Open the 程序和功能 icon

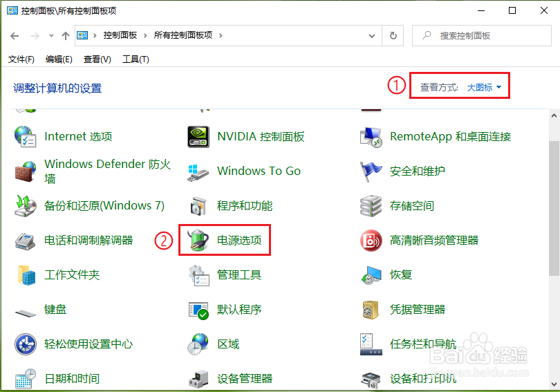pos(198,205)
